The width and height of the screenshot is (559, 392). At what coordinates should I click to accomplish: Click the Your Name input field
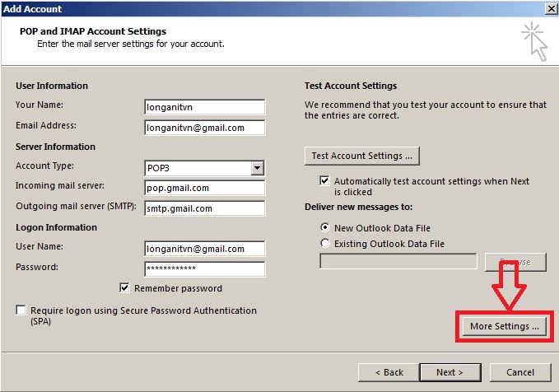point(205,107)
